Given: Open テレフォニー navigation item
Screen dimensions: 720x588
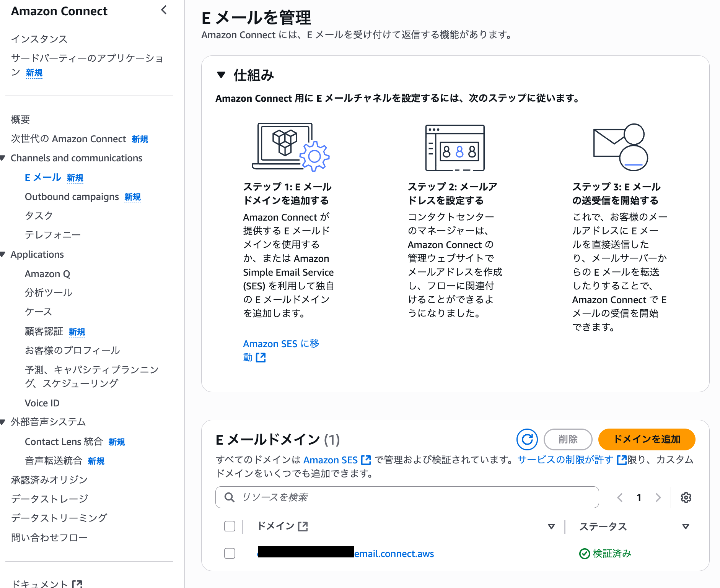Looking at the screenshot, I should [53, 235].
